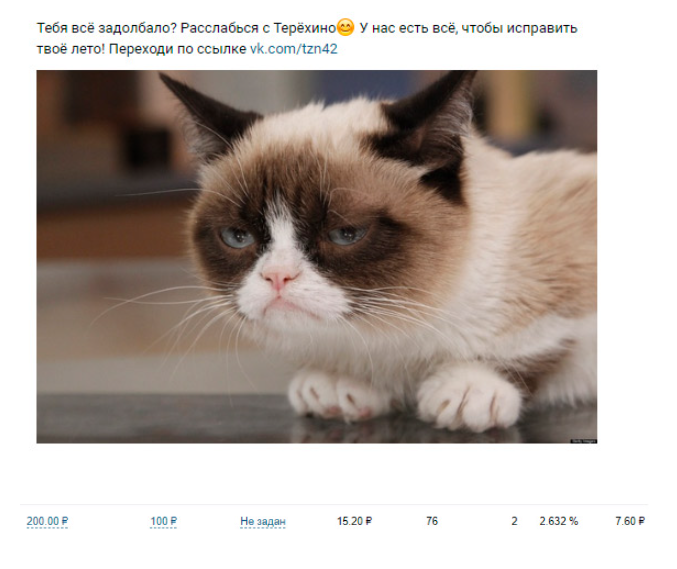Click the Getty Images watermark on photo
Image resolution: width=677 pixels, height=569 pixels.
click(583, 440)
